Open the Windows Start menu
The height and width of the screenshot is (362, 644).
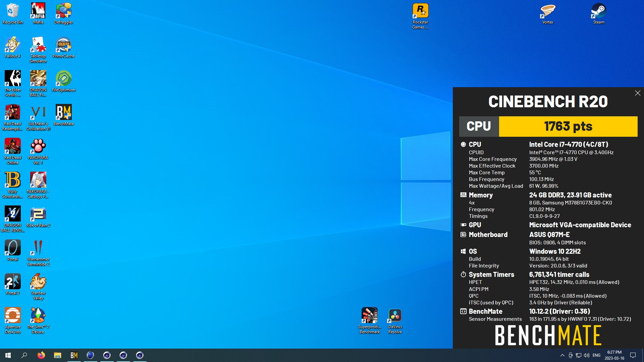8,355
